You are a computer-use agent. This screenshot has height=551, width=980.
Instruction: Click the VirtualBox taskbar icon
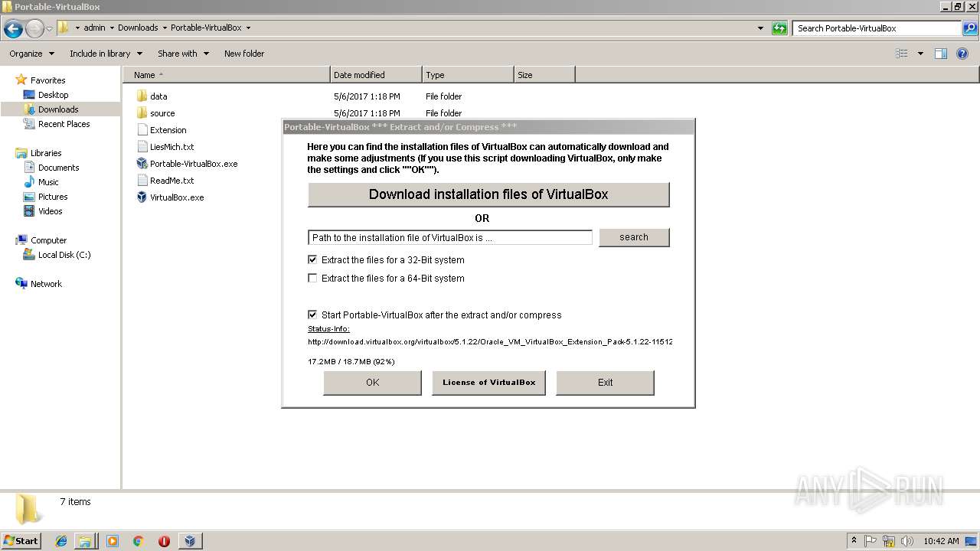point(190,541)
